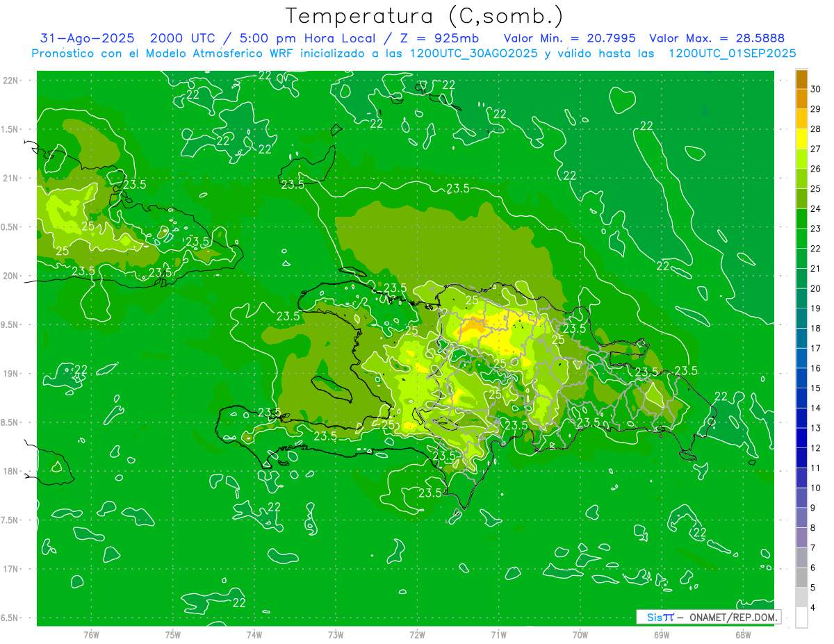The height and width of the screenshot is (644, 834).
Task: Click the "6.5N" latitude label
Action: (10, 618)
